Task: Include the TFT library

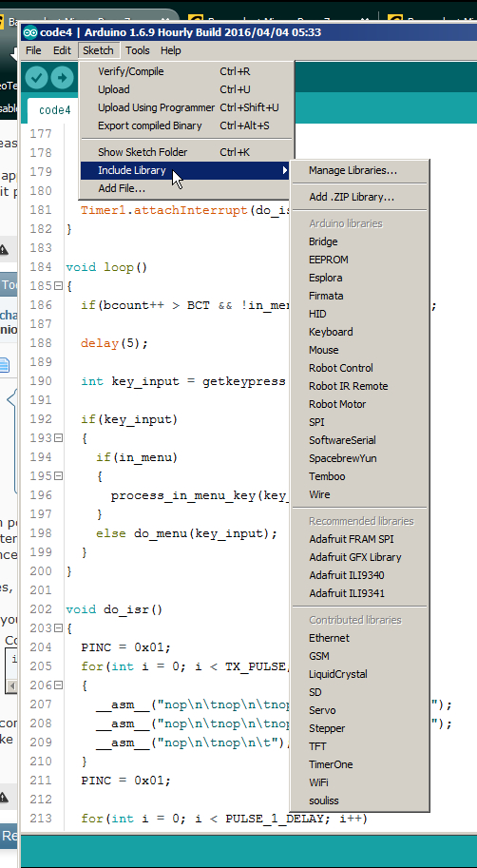Action: tap(360, 746)
